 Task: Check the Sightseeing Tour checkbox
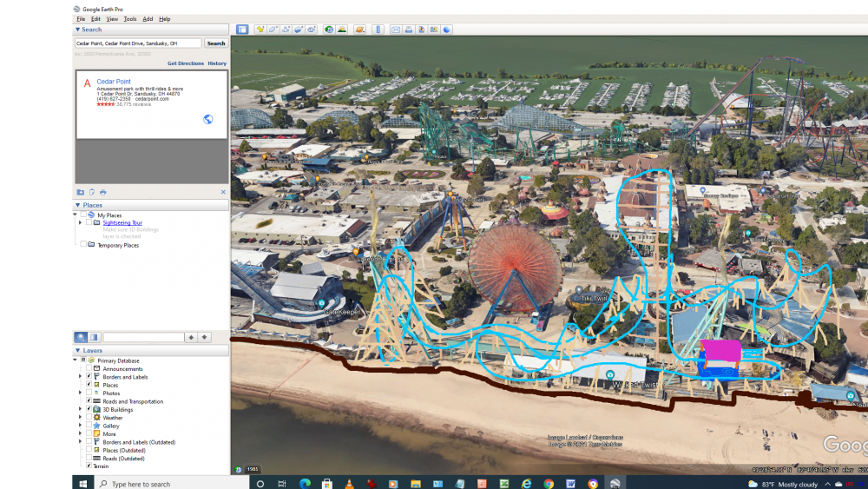point(89,222)
